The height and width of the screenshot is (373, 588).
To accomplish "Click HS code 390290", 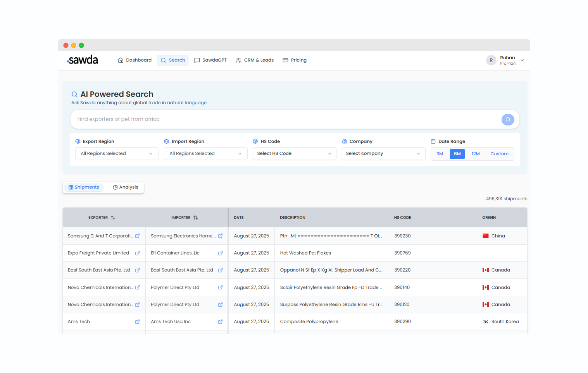I will pos(402,321).
